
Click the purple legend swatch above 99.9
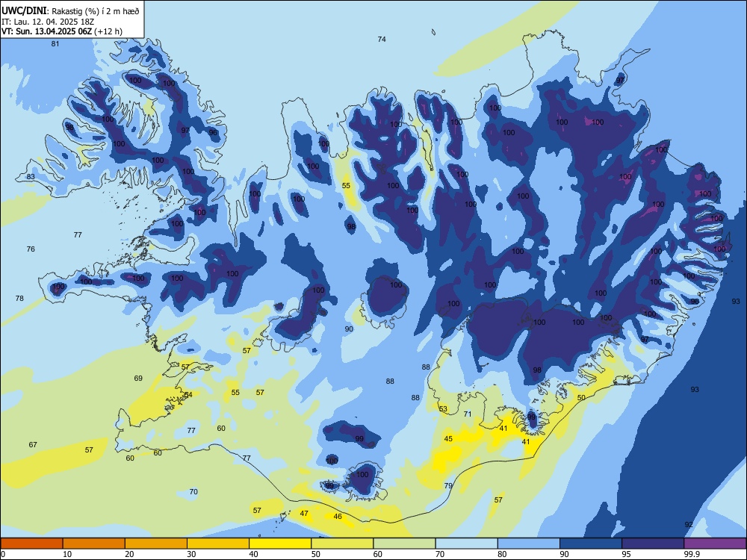(715, 544)
